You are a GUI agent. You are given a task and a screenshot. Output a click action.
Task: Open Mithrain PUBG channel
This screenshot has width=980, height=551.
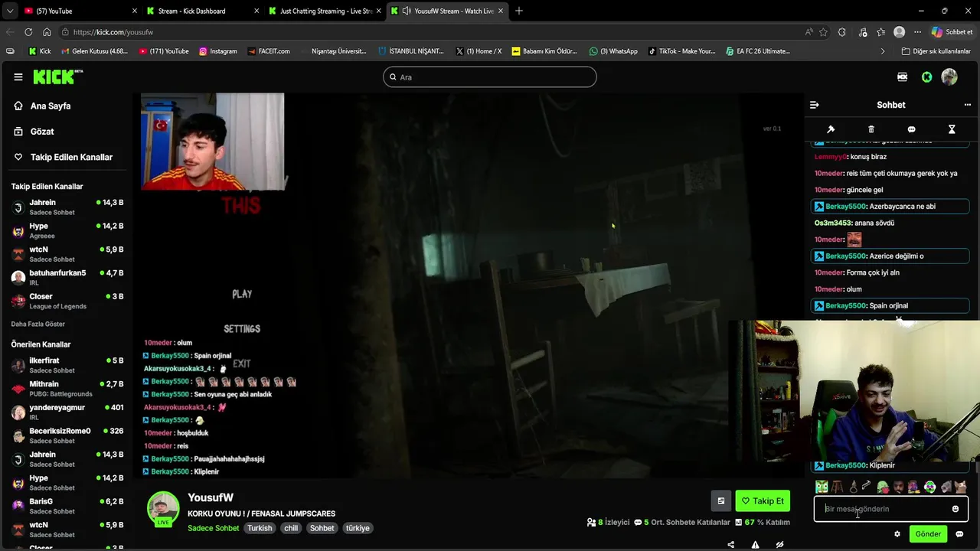tap(67, 389)
